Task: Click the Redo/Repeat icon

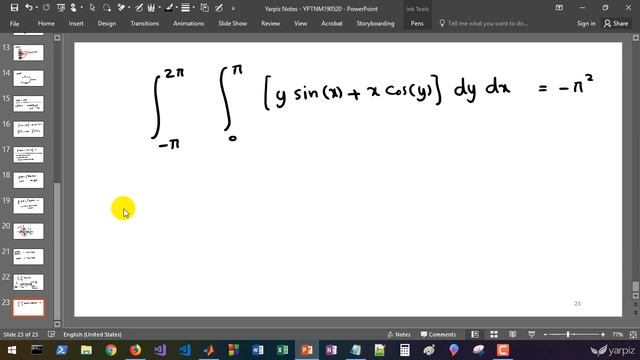Action: 46,8
